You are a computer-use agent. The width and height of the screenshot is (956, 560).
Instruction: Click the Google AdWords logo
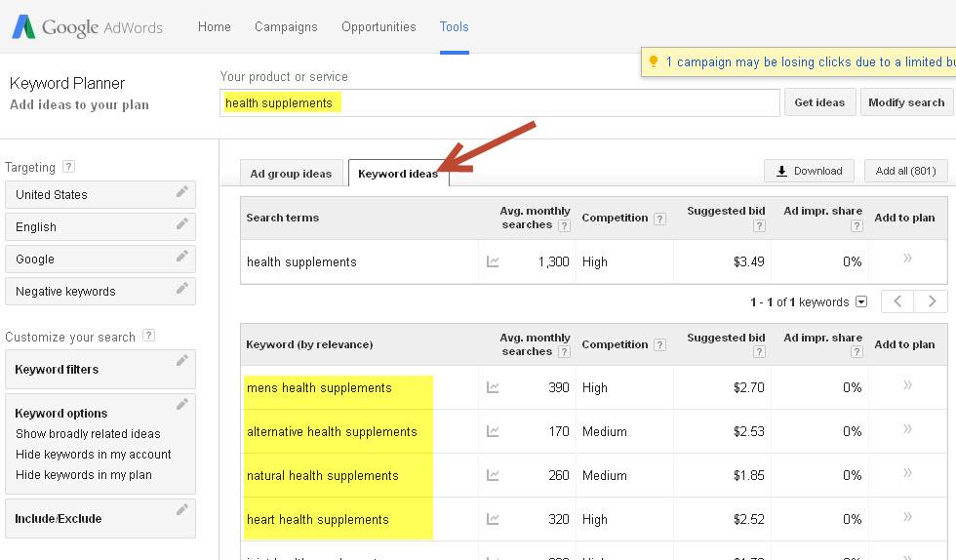pyautogui.click(x=87, y=27)
